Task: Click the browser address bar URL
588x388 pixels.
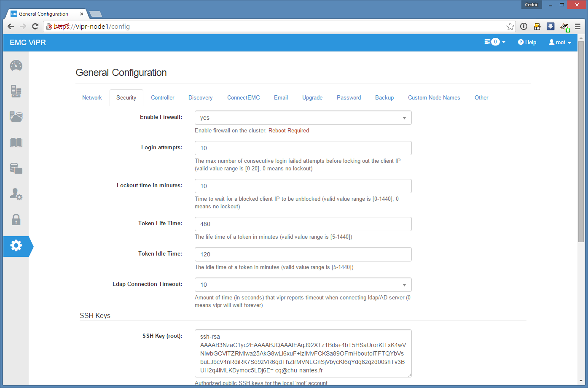Action: click(92, 26)
